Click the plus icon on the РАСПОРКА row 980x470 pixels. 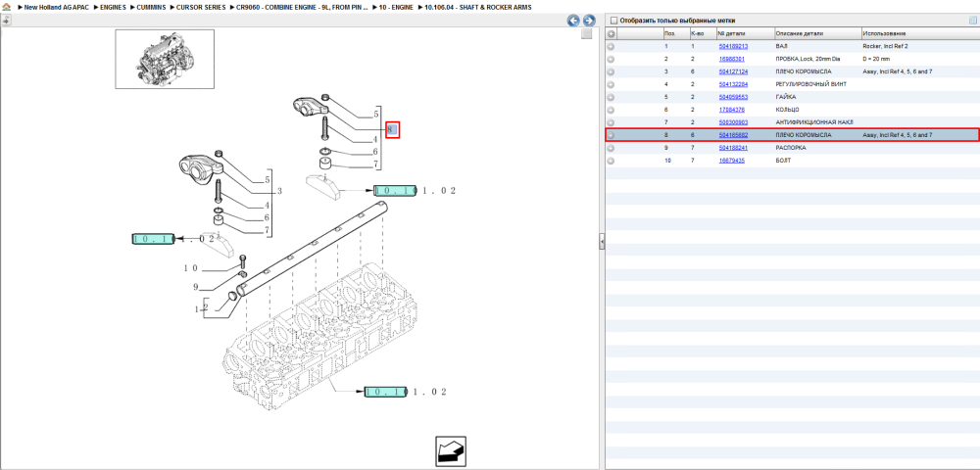[x=612, y=148]
